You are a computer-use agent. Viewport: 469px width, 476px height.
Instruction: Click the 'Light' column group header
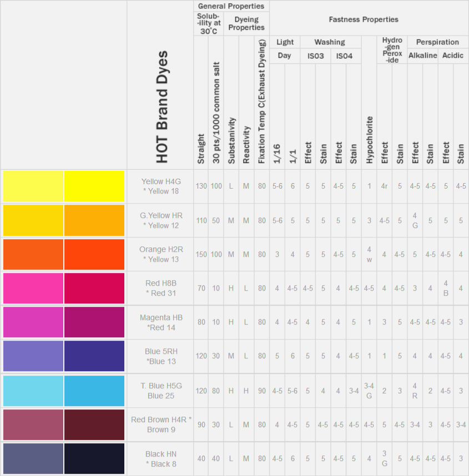285,42
